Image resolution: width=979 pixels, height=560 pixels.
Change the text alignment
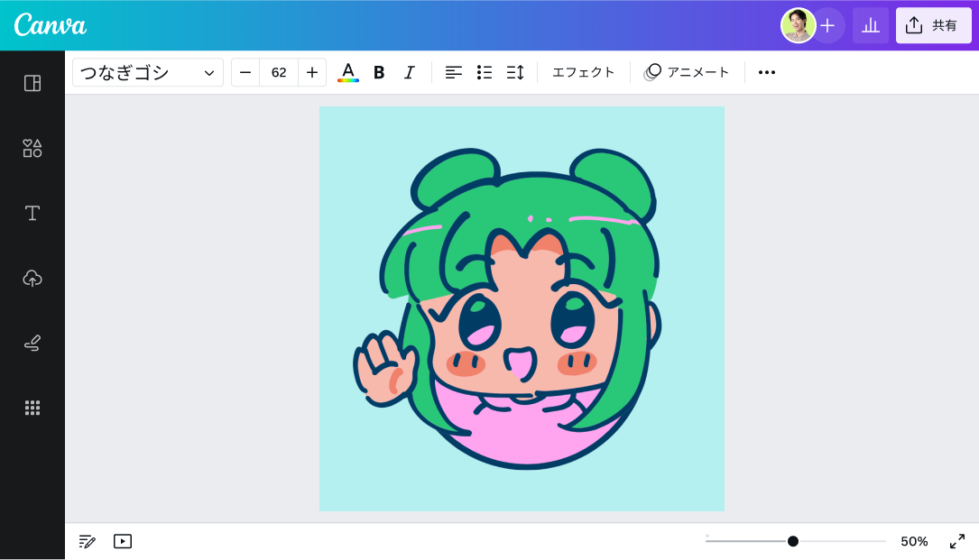point(453,72)
